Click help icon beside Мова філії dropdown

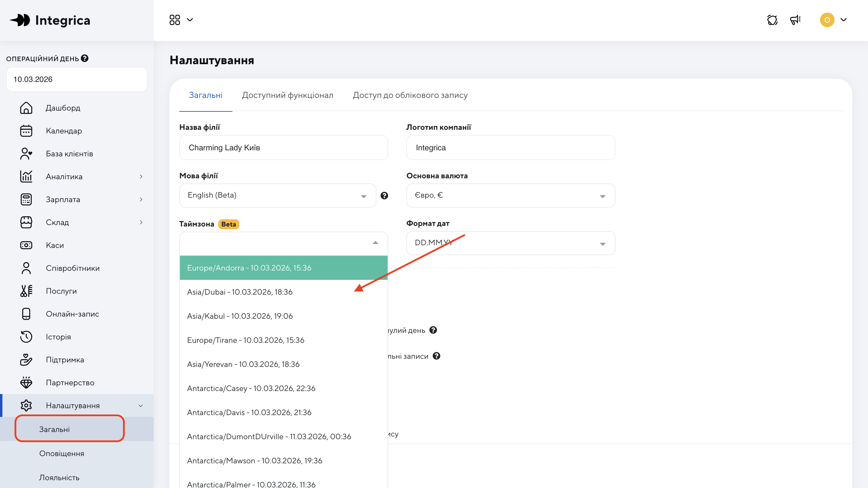click(x=384, y=196)
